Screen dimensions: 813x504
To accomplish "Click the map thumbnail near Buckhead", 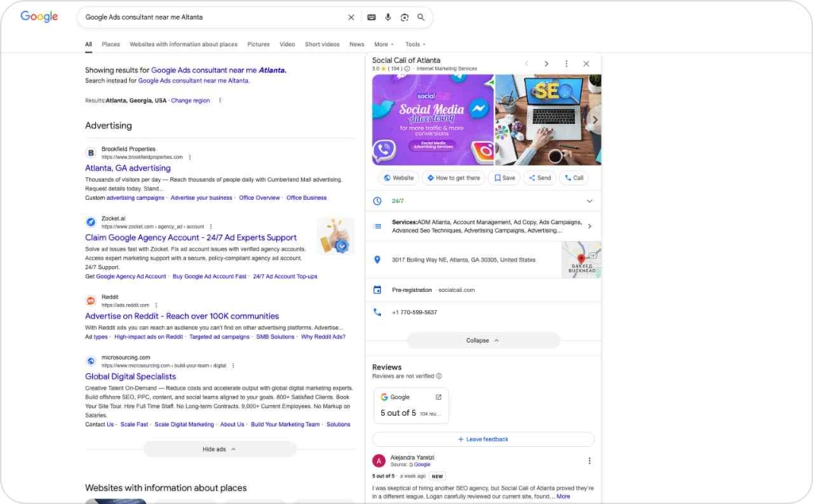I will click(x=582, y=260).
